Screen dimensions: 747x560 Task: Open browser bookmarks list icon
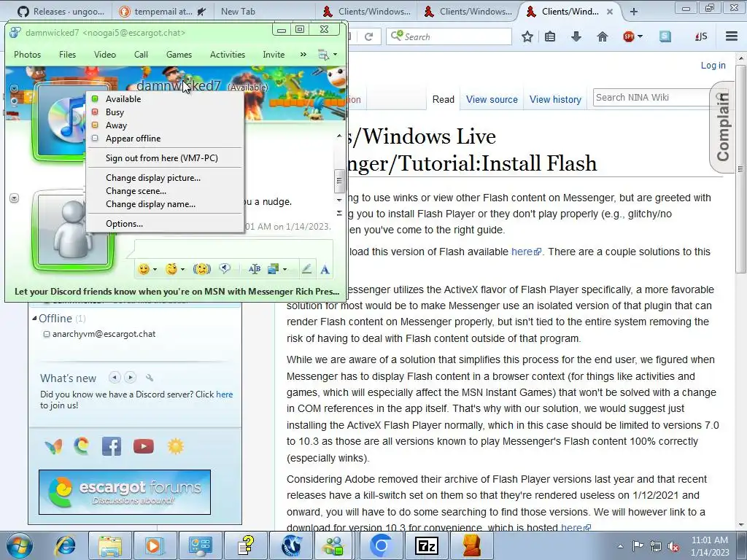[550, 36]
